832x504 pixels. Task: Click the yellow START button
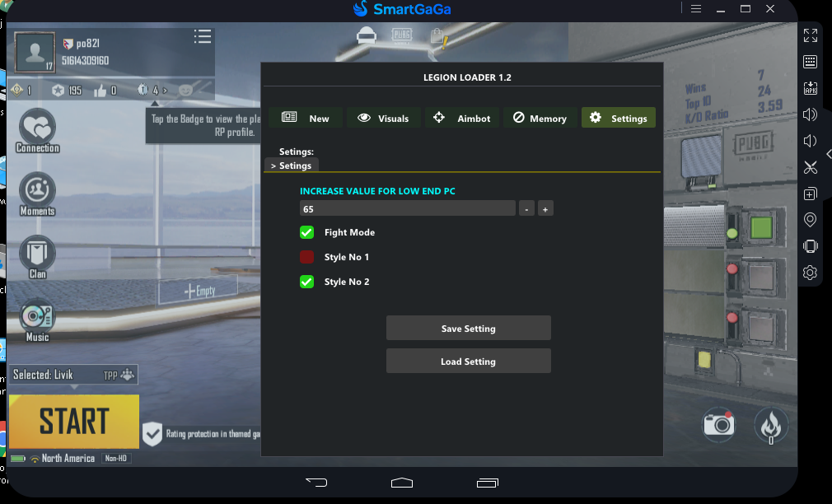[74, 422]
